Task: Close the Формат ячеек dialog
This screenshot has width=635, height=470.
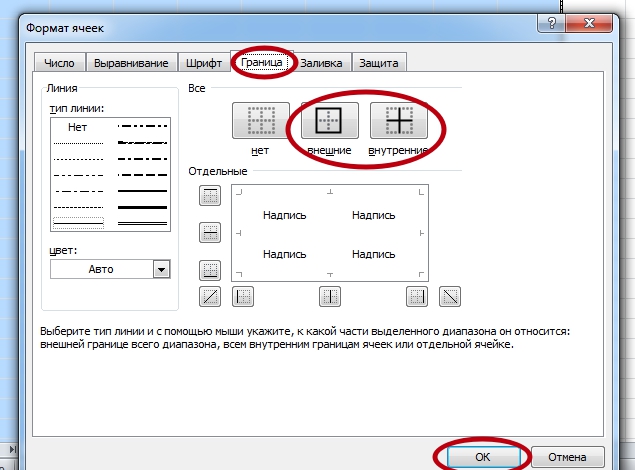Action: 589,23
